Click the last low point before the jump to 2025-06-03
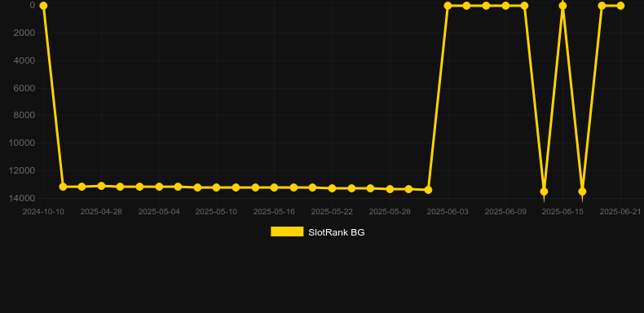Image resolution: width=644 pixels, height=313 pixels. pyautogui.click(x=428, y=190)
